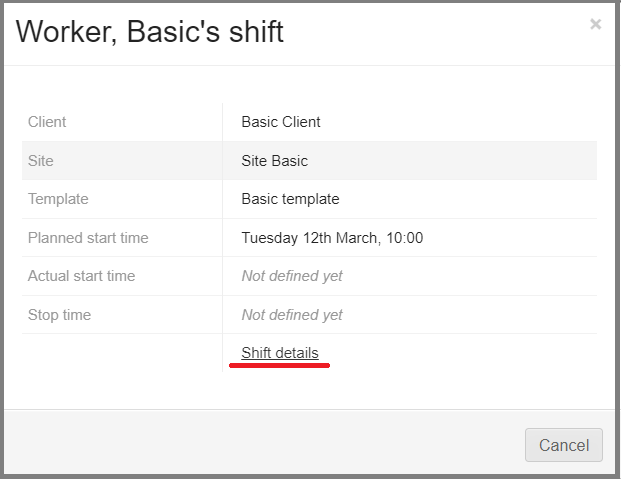621x479 pixels.
Task: Select the Template row label
Action: (x=58, y=199)
